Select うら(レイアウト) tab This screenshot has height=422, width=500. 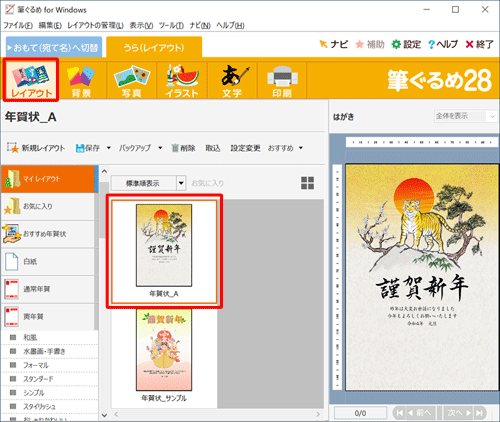pyautogui.click(x=154, y=47)
